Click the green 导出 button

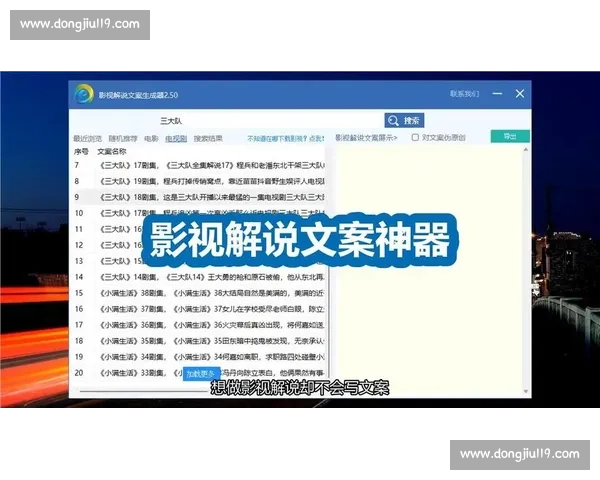pos(510,136)
